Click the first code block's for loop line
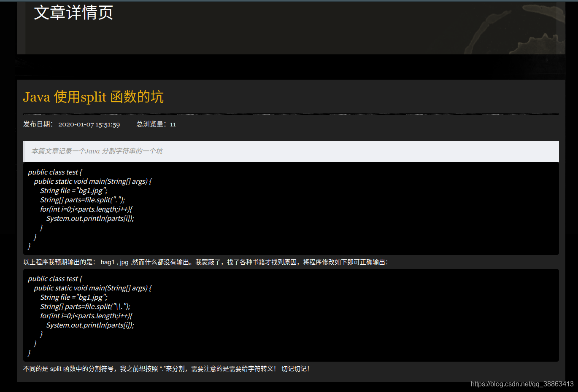 [86, 209]
